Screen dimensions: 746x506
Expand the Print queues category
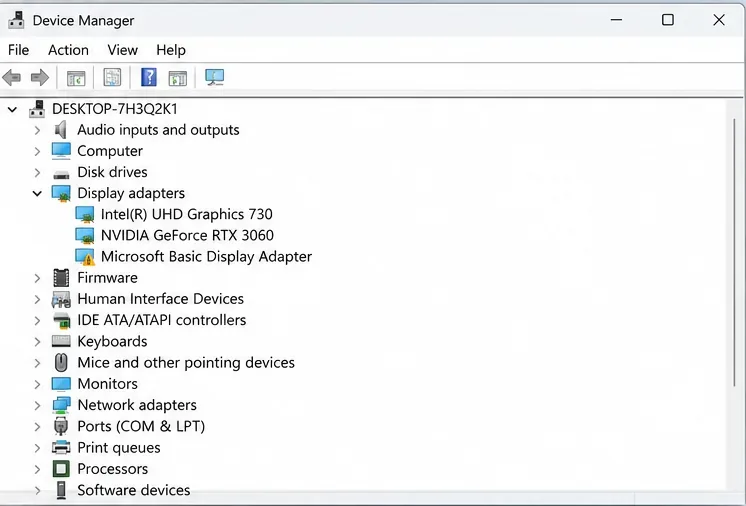pos(37,448)
